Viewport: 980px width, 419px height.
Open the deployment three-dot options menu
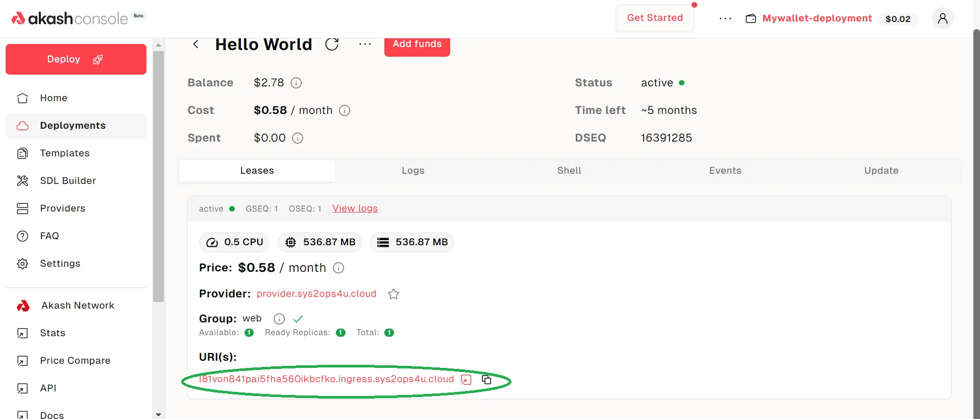(365, 44)
